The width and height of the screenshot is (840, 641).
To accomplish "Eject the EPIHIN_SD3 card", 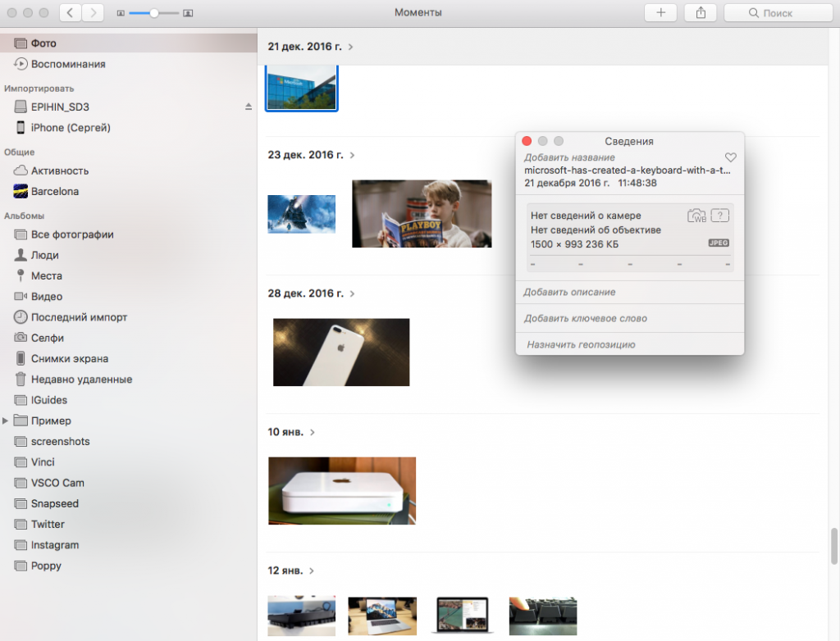I will click(249, 107).
